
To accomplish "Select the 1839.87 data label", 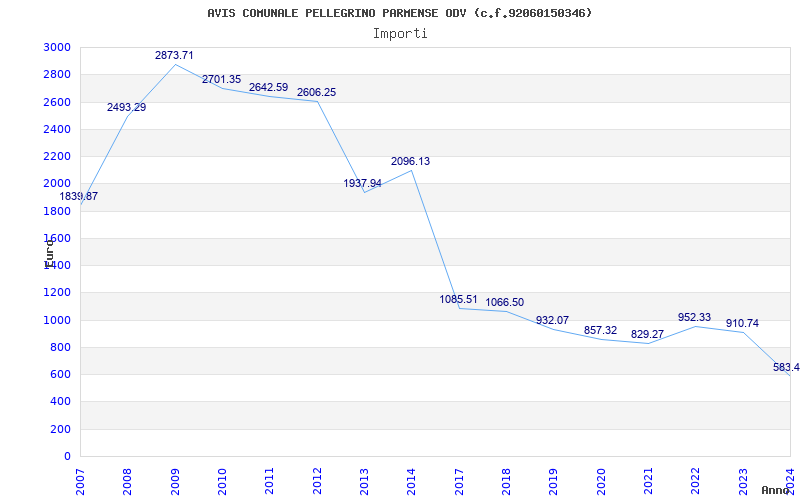I will pyautogui.click(x=79, y=196).
